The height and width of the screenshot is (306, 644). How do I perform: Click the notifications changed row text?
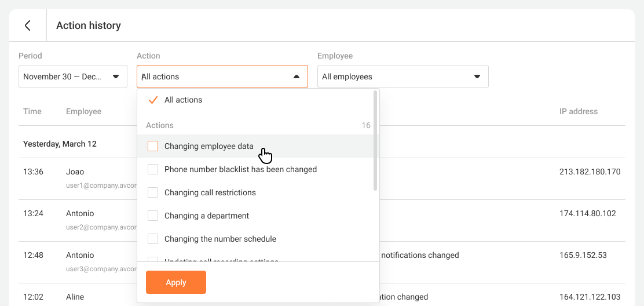[x=420, y=255]
